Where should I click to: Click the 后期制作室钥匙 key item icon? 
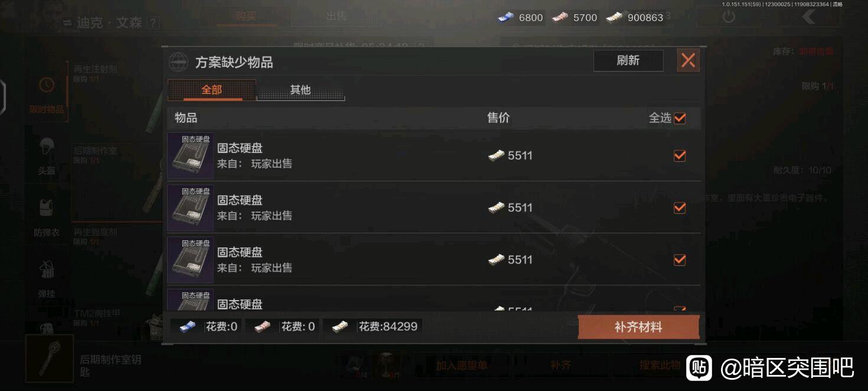(x=50, y=359)
